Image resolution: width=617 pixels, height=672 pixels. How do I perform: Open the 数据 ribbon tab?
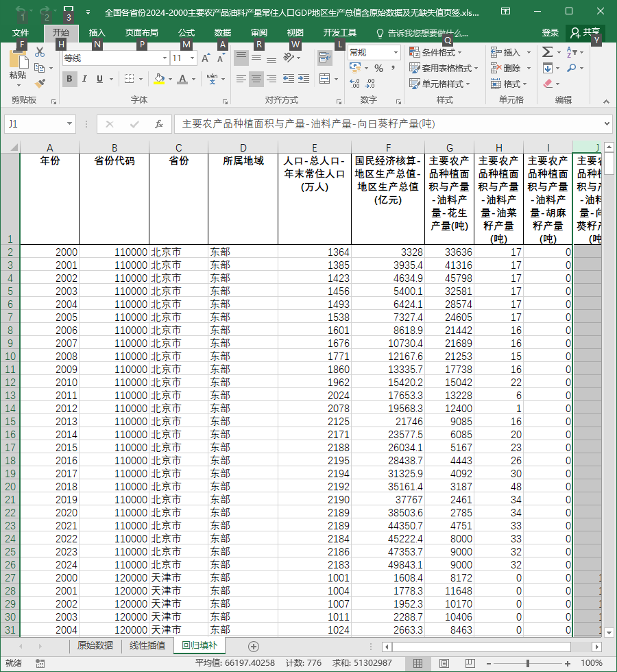pyautogui.click(x=222, y=33)
